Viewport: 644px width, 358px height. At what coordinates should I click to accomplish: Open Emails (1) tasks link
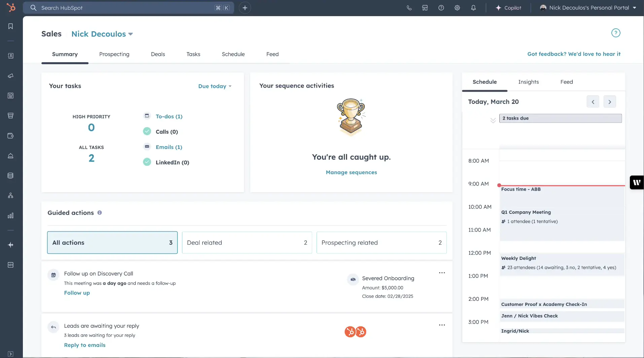point(169,147)
